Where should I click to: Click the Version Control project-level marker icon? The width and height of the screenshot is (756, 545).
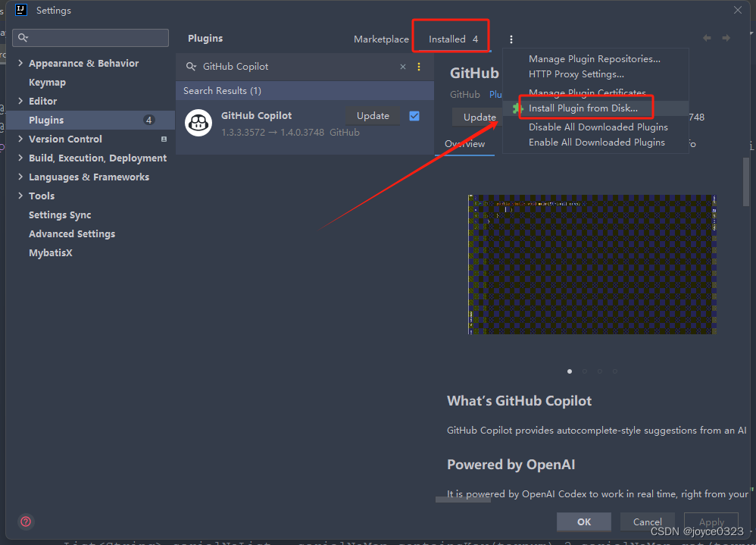[x=164, y=139]
